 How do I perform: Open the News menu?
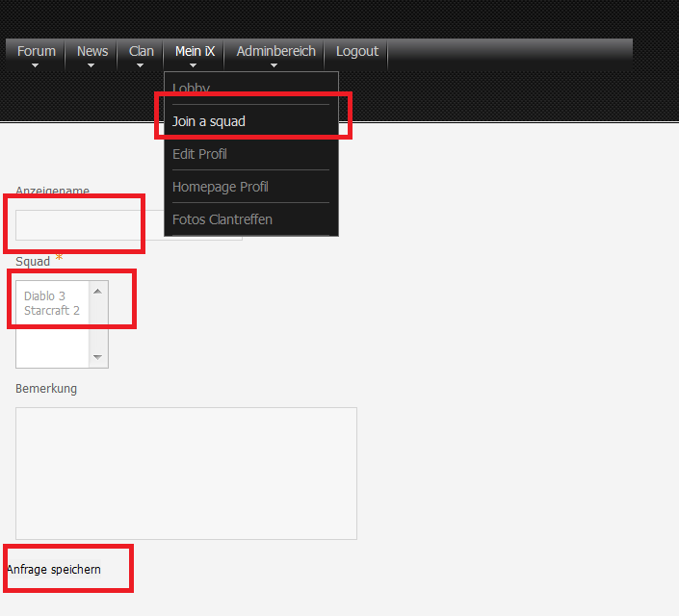pyautogui.click(x=91, y=54)
